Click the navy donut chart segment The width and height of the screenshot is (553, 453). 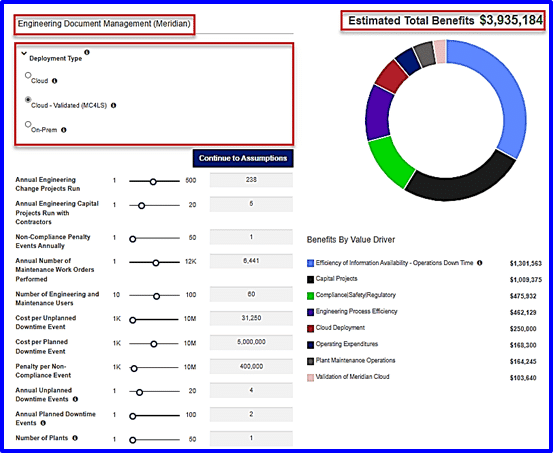click(x=408, y=61)
